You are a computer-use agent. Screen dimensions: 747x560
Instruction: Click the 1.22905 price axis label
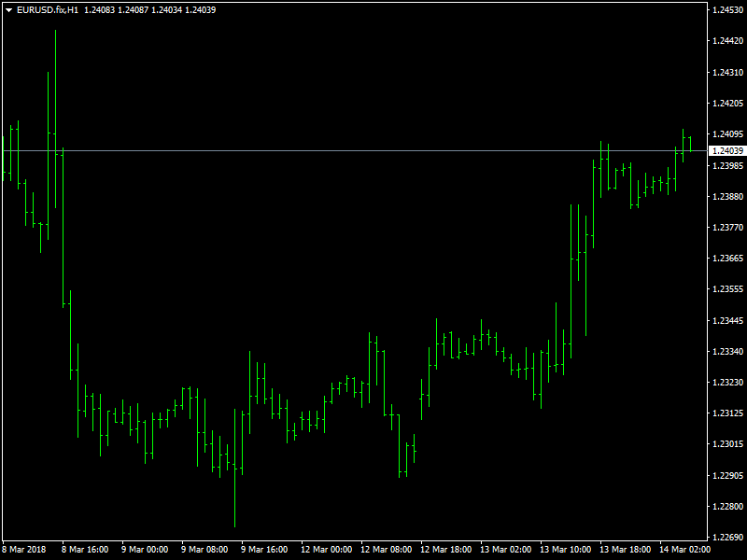click(727, 475)
